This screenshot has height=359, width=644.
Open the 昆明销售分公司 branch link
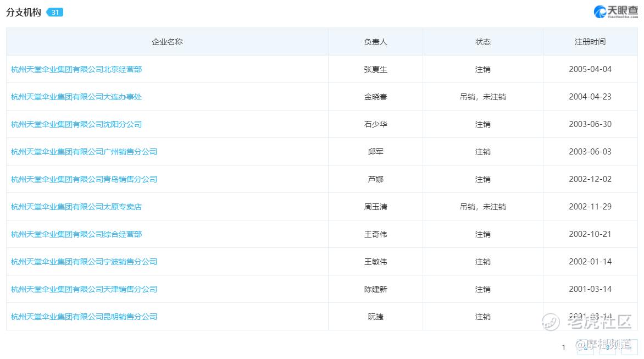(84, 317)
